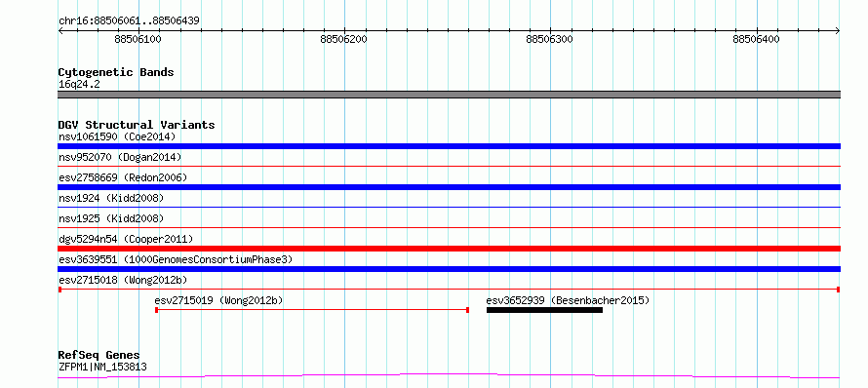Click the DGV Structural Variants track heading
The width and height of the screenshot is (868, 388).
(137, 125)
